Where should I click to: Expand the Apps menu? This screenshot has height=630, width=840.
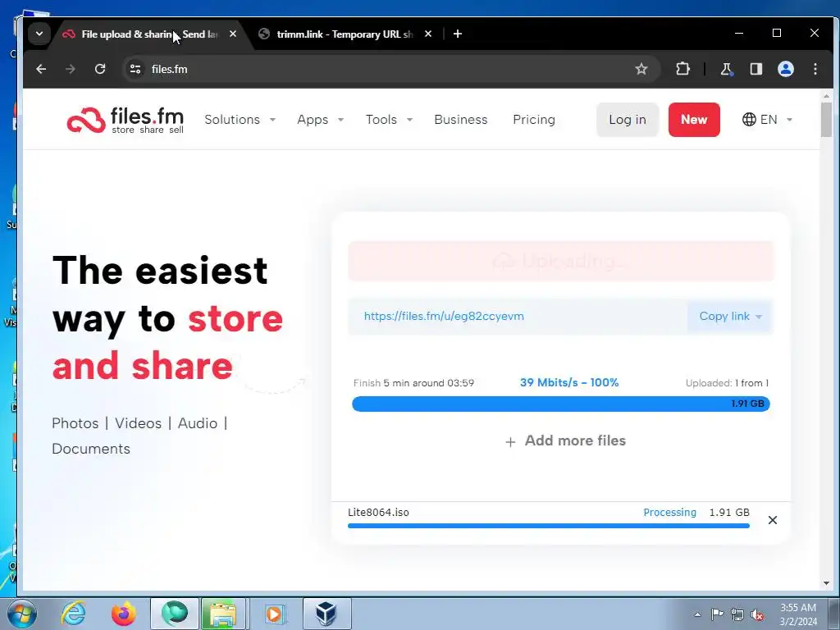point(321,120)
